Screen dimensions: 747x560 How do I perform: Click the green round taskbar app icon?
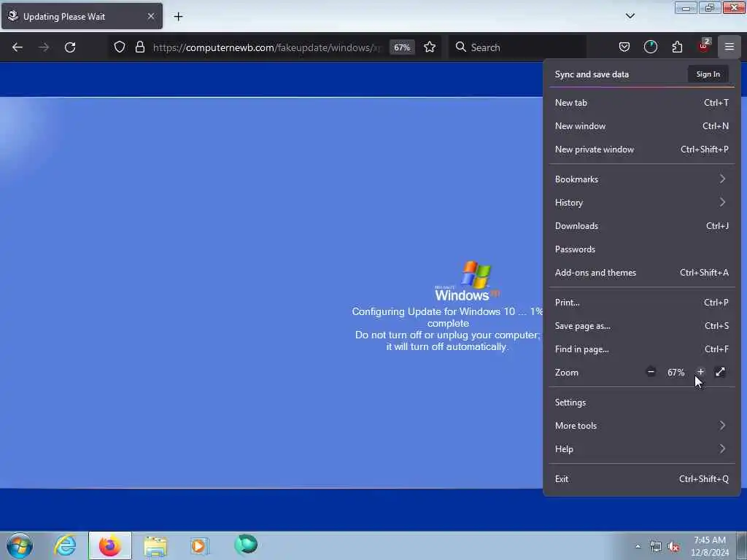pos(246,544)
